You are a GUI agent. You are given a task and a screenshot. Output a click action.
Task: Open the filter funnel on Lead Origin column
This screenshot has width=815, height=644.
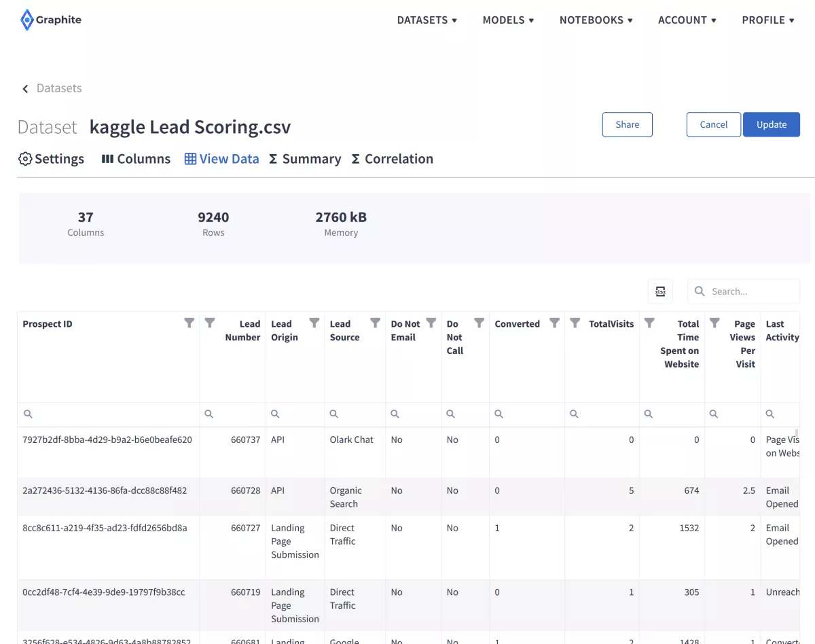(x=314, y=324)
